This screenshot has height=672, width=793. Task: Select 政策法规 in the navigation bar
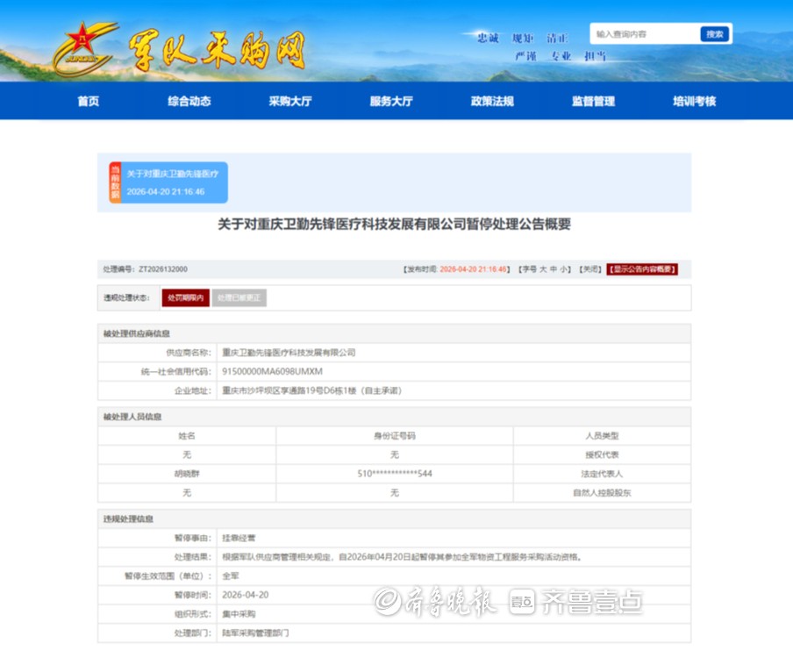click(492, 101)
